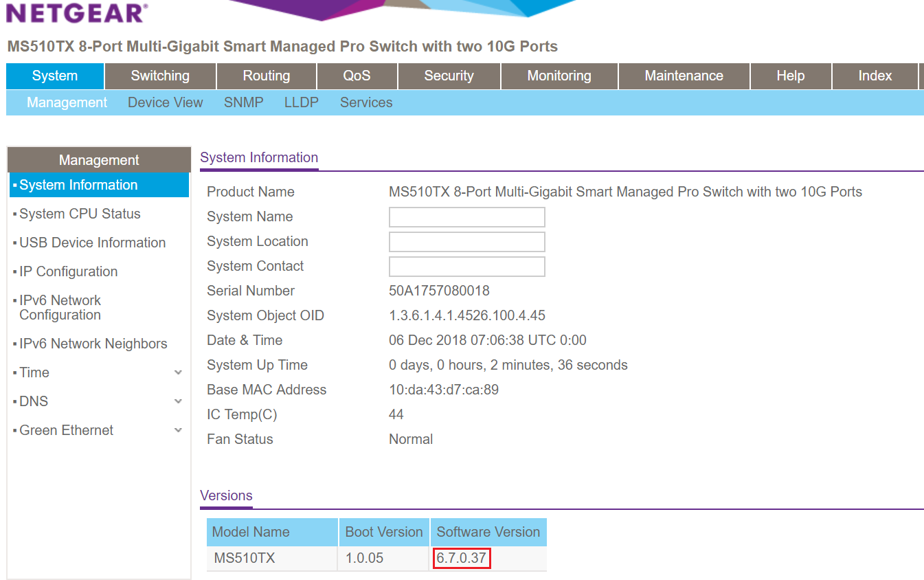Click the Serial Number label
This screenshot has width=924, height=580.
point(251,291)
